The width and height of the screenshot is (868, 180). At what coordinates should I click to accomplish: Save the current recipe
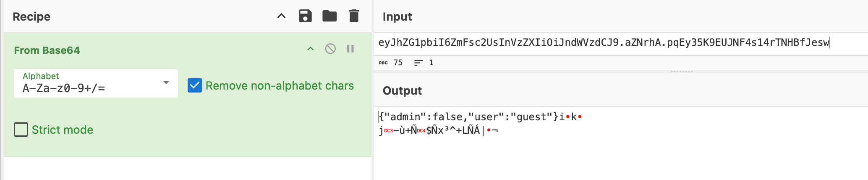pyautogui.click(x=305, y=16)
